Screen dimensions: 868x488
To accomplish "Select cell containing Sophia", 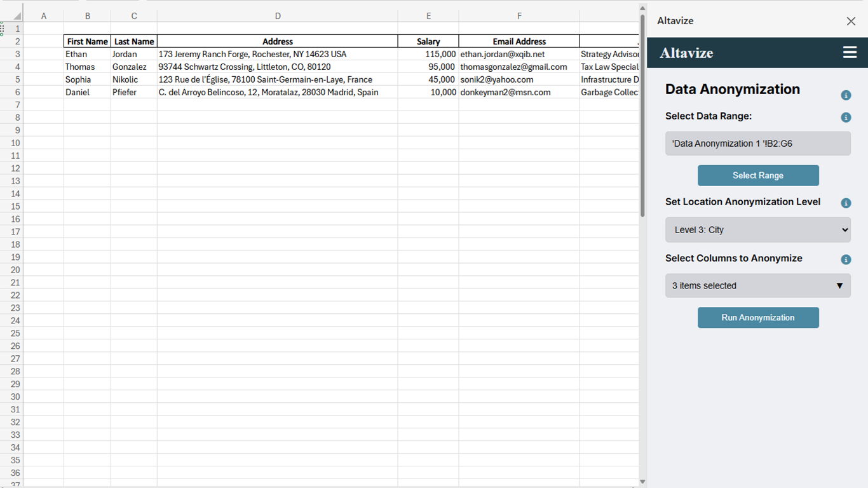I will 87,79.
